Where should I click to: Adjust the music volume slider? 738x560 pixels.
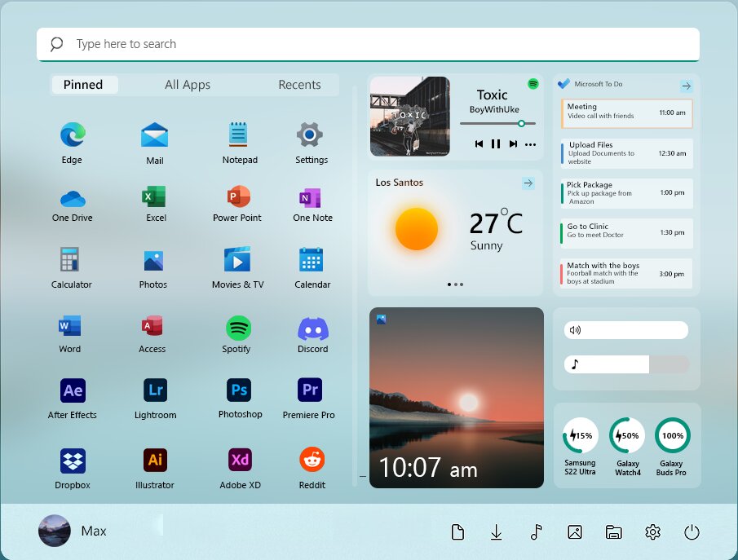tap(626, 364)
